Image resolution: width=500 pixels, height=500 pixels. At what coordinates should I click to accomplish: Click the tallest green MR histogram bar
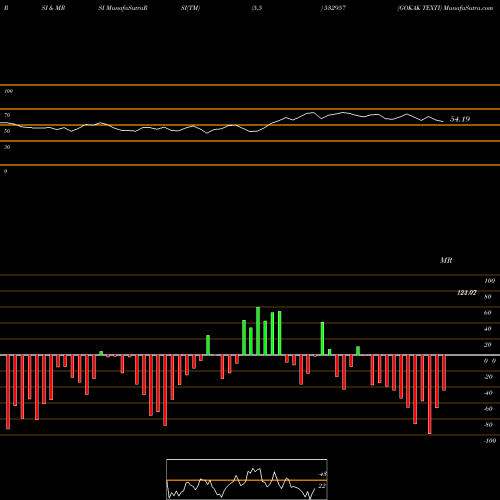[258, 331]
